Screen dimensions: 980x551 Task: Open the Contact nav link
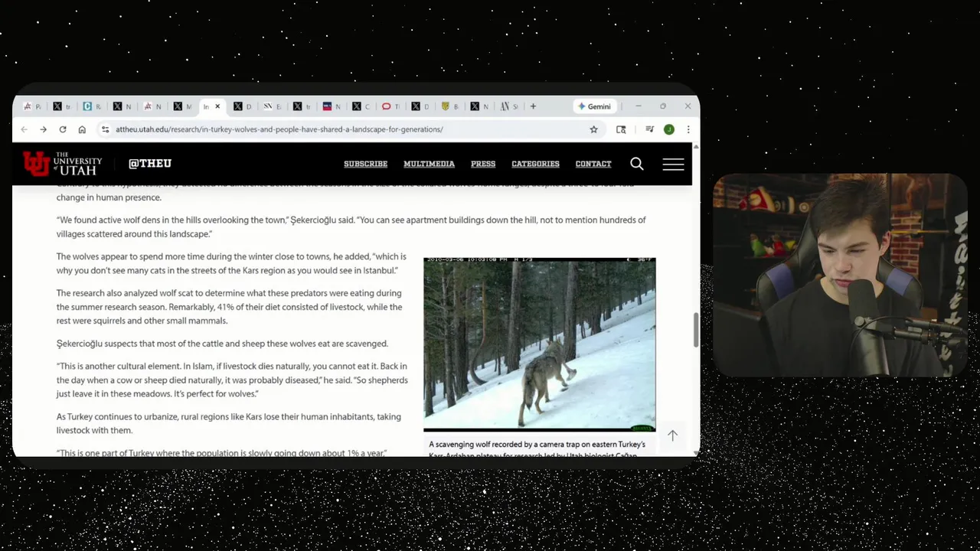(593, 164)
